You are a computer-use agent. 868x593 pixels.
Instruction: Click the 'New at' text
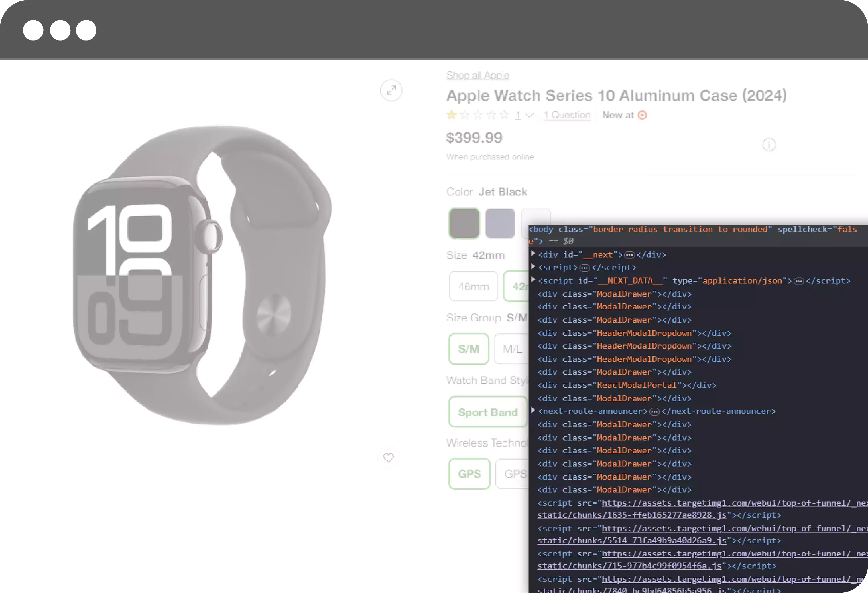(x=618, y=115)
